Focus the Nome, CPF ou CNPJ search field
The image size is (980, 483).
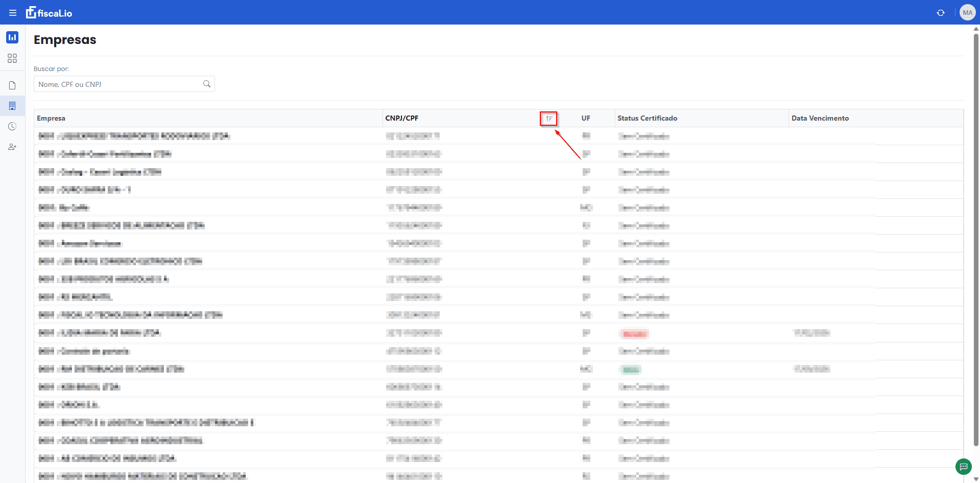coord(124,84)
